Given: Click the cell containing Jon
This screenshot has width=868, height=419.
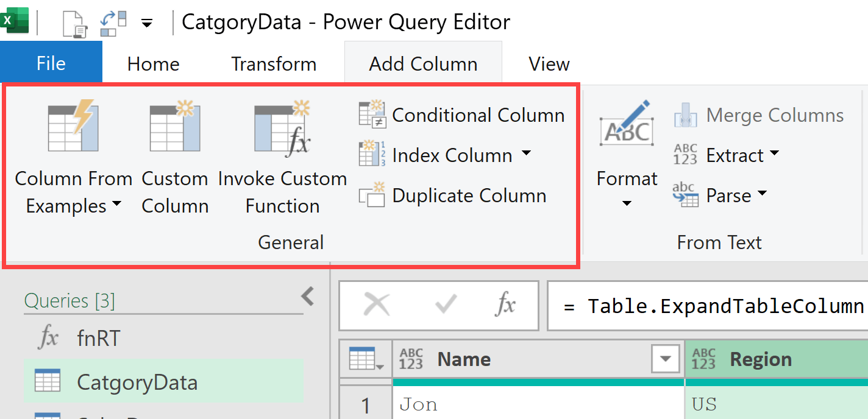Looking at the screenshot, I should (x=539, y=404).
